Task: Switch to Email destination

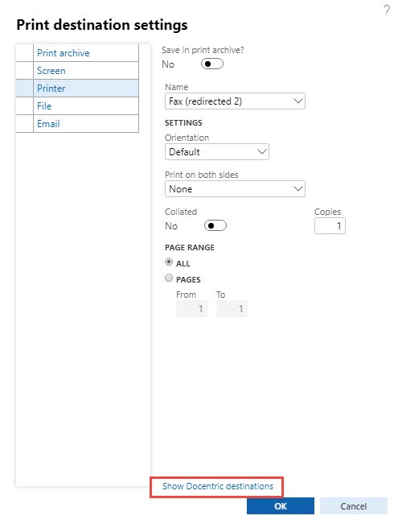Action: tap(86, 123)
